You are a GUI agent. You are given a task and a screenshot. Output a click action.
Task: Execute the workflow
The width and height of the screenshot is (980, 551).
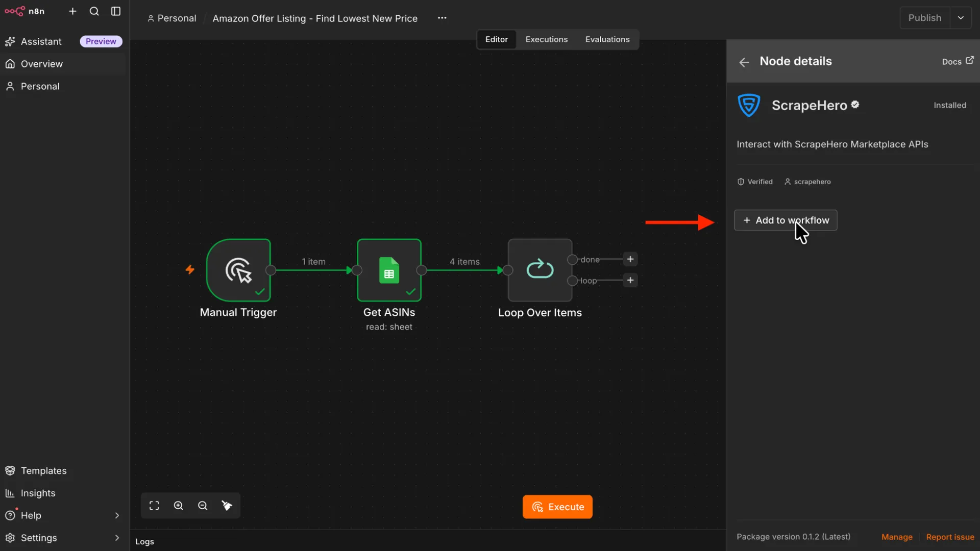click(557, 507)
